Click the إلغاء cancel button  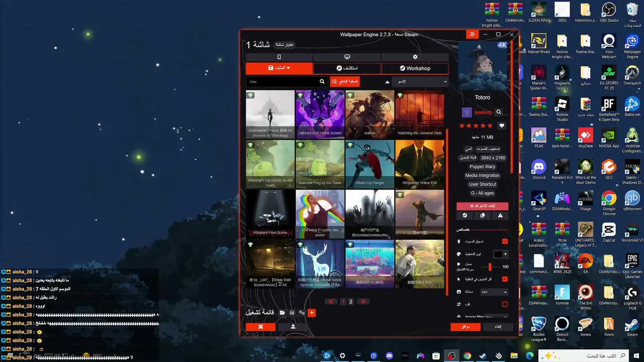[x=498, y=327]
